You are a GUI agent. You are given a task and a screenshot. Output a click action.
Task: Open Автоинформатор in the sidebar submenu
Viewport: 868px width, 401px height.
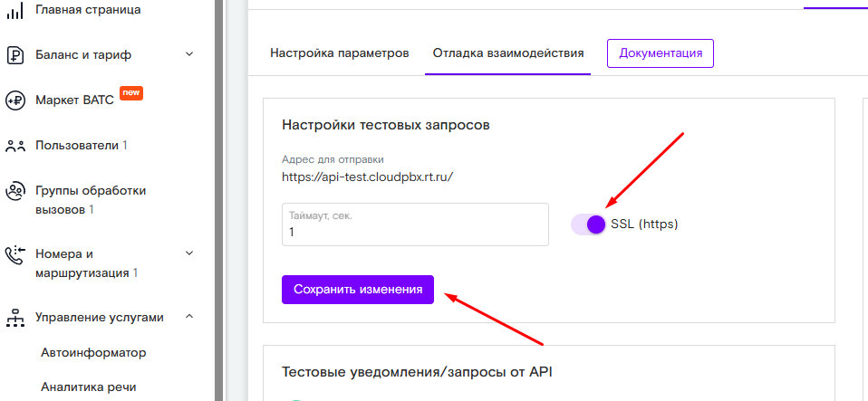[93, 352]
